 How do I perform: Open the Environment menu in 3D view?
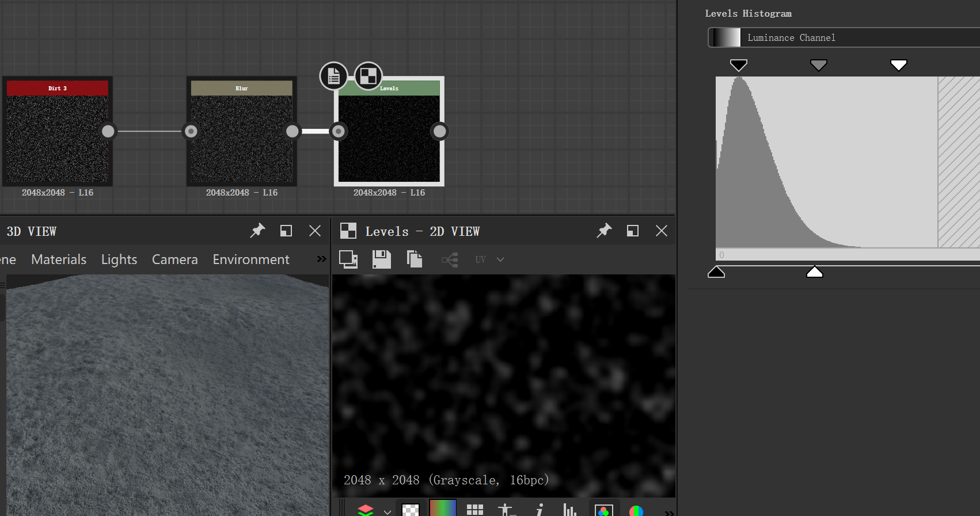click(251, 259)
